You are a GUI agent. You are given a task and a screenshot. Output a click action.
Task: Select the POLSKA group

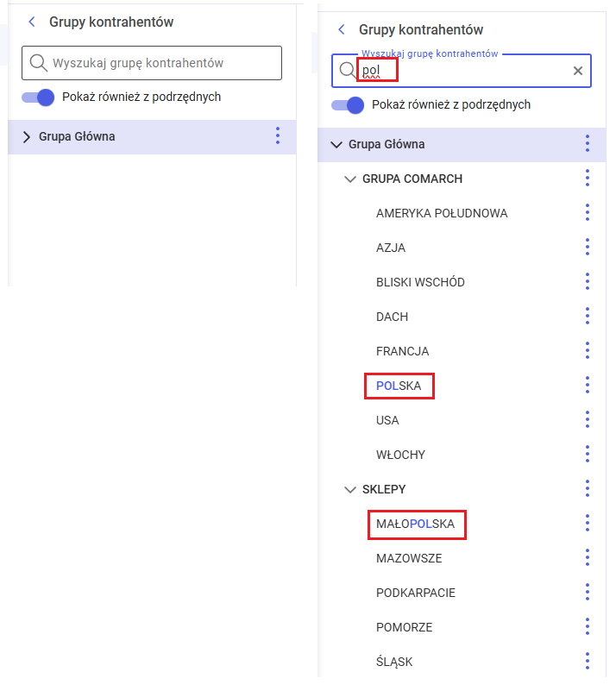(399, 386)
